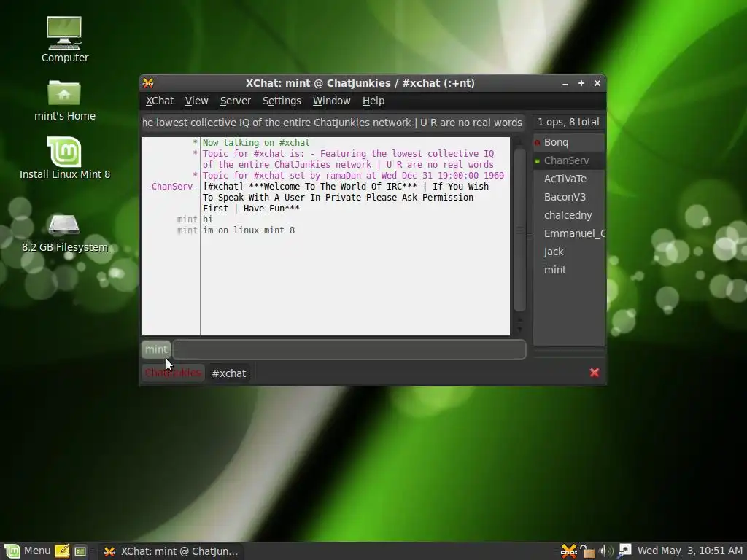
Task: Open the View menu
Action: [196, 101]
